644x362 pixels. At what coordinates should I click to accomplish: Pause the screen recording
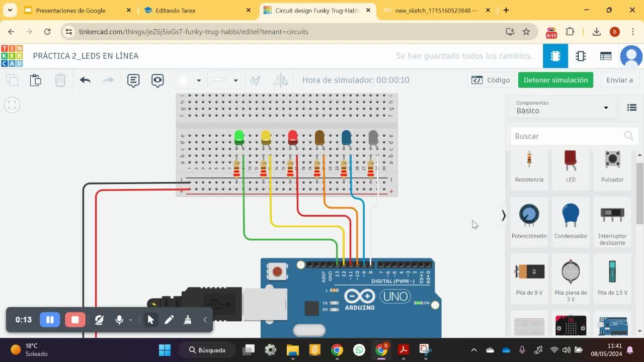(x=50, y=319)
